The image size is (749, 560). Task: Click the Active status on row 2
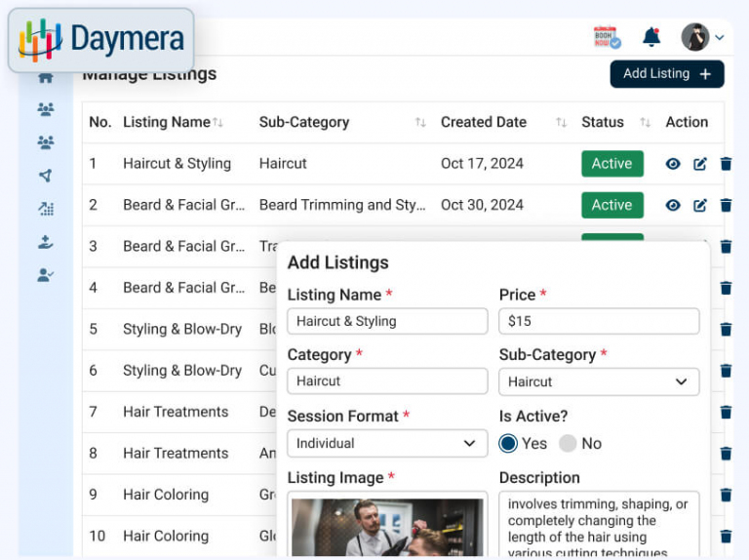[611, 205]
